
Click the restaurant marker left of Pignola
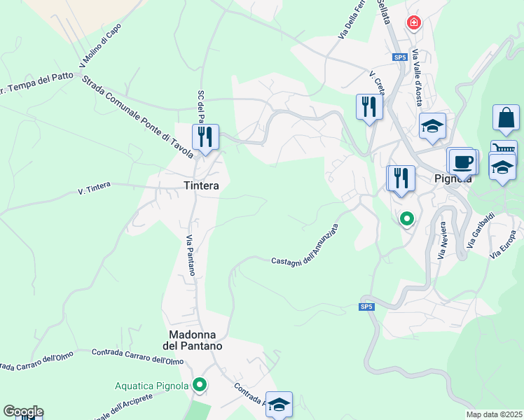click(401, 179)
